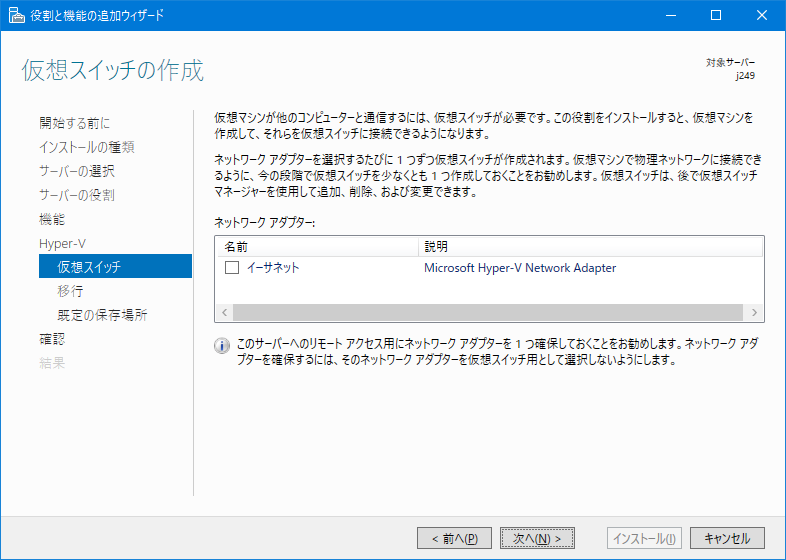
Task: Open the サーバーの選択 step
Action: (x=76, y=171)
